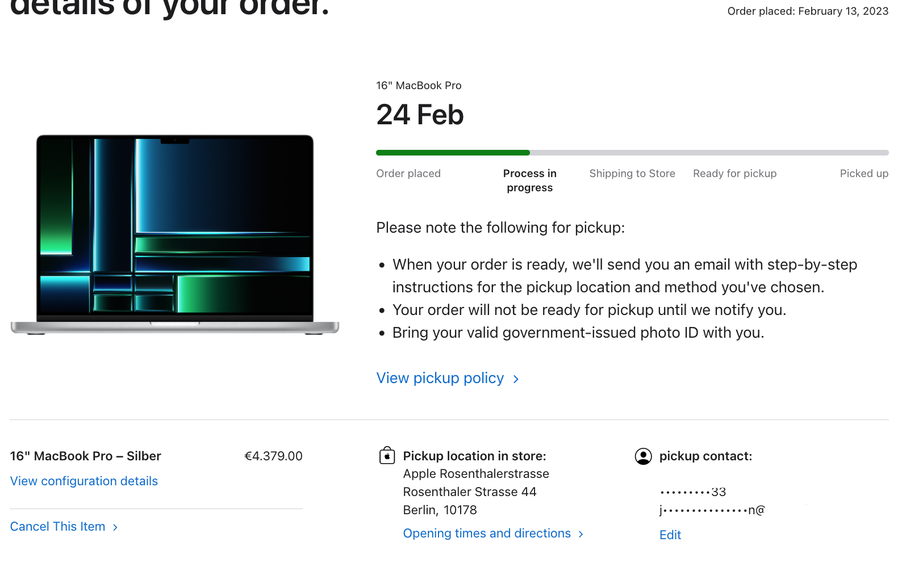Click the pickup contact person icon
The image size is (902, 588).
[x=643, y=456]
